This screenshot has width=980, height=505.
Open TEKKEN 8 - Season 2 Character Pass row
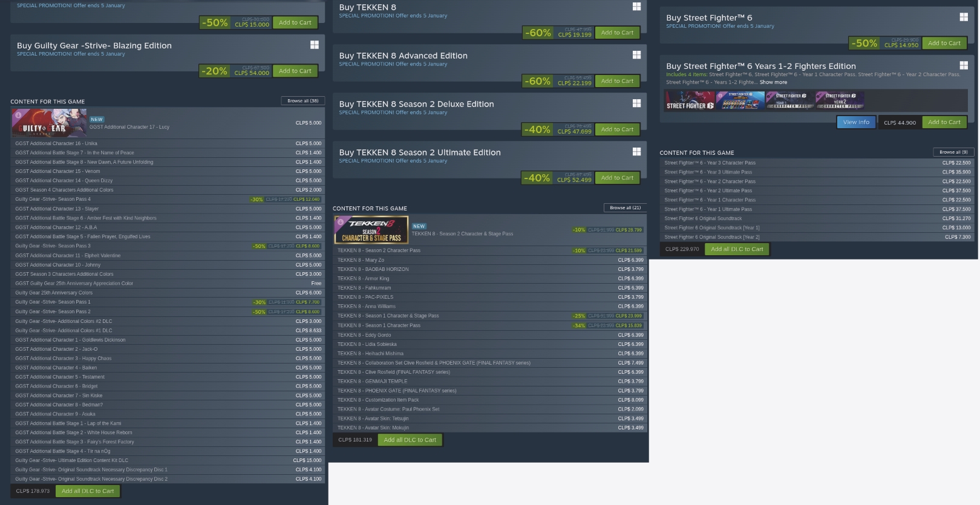coord(490,250)
